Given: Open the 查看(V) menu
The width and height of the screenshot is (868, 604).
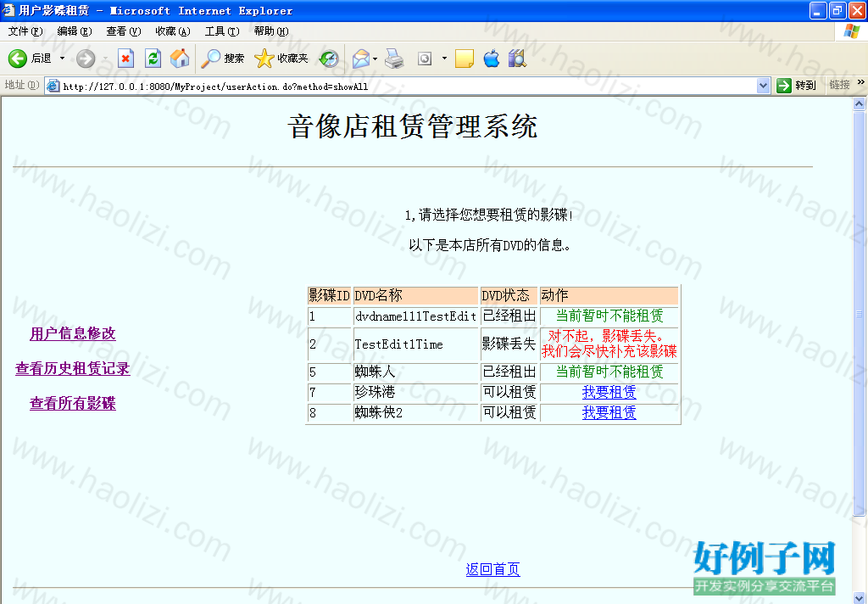Looking at the screenshot, I should click(124, 31).
